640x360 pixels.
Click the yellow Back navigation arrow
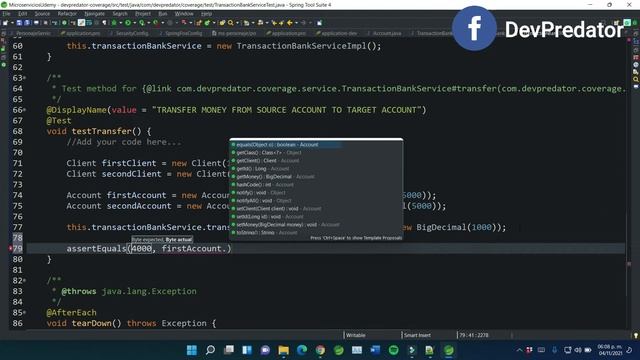tap(290, 23)
